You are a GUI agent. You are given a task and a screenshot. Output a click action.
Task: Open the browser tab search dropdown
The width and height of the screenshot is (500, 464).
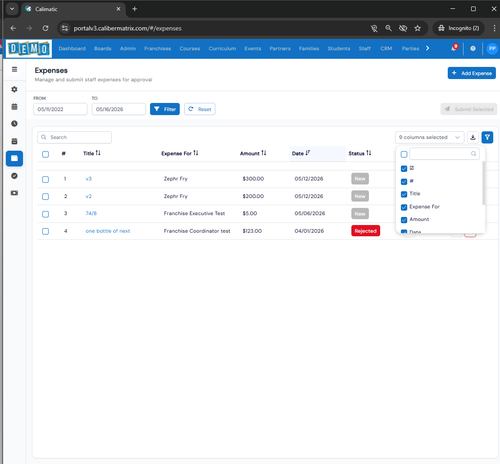[x=12, y=9]
